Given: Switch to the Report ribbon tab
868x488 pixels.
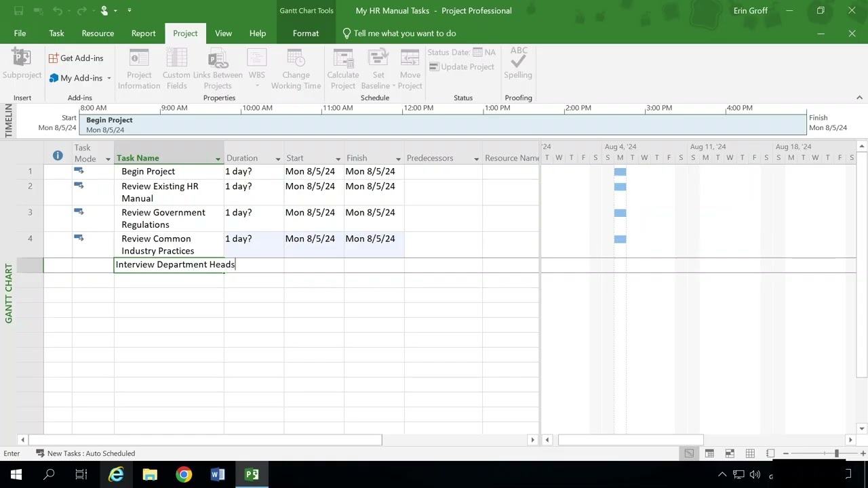Looking at the screenshot, I should (x=143, y=33).
